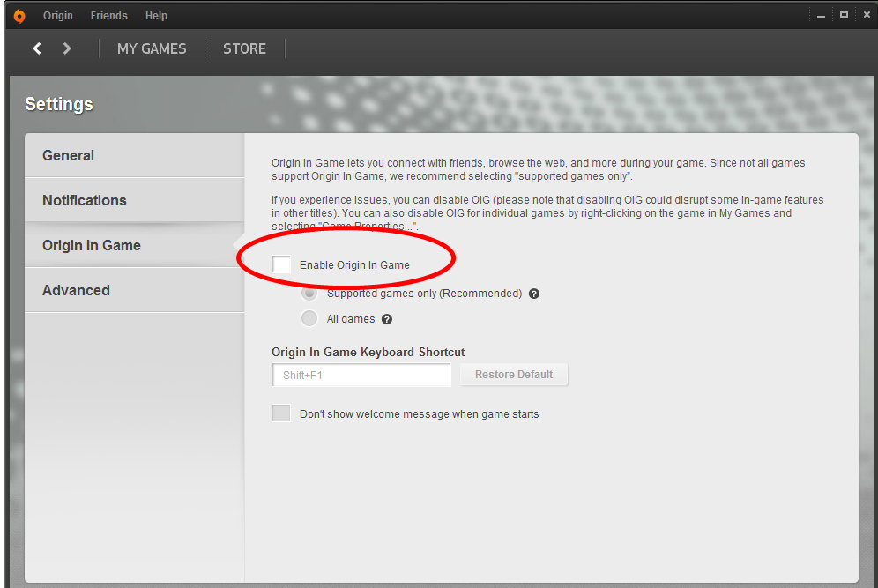The width and height of the screenshot is (878, 588).
Task: Switch to the STORE
Action: (x=245, y=48)
